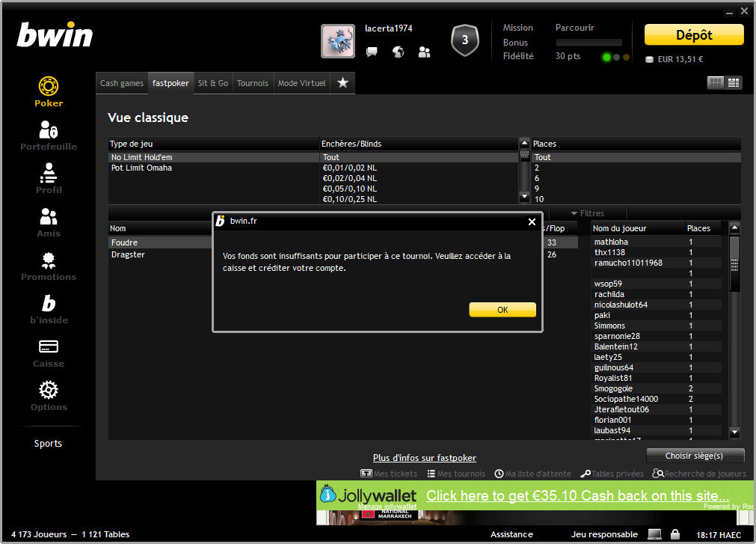The height and width of the screenshot is (544, 756).
Task: Expand the Filtres dropdown
Action: tap(588, 213)
